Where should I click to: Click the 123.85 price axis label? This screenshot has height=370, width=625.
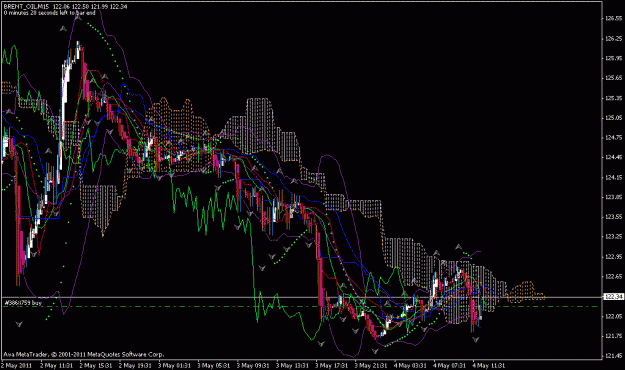click(614, 197)
